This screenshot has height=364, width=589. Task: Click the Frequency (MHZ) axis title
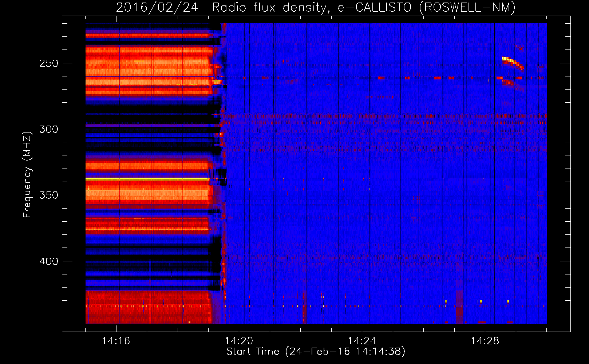27,174
